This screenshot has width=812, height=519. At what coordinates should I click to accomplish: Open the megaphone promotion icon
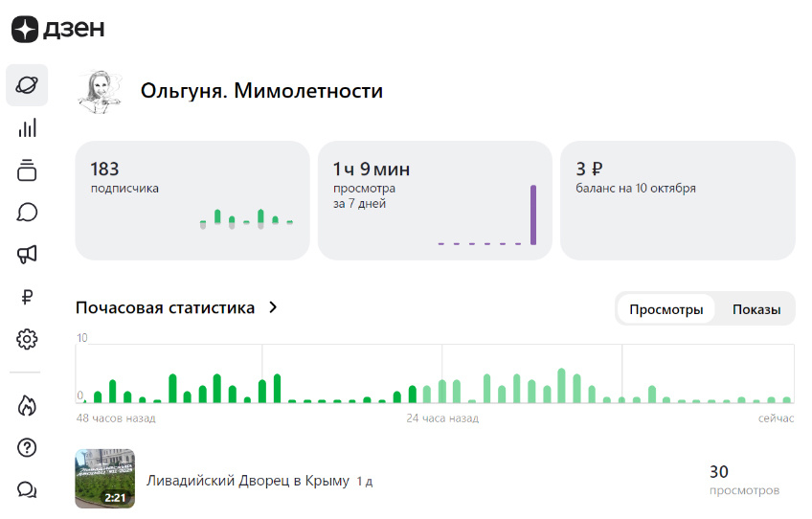pos(27,255)
